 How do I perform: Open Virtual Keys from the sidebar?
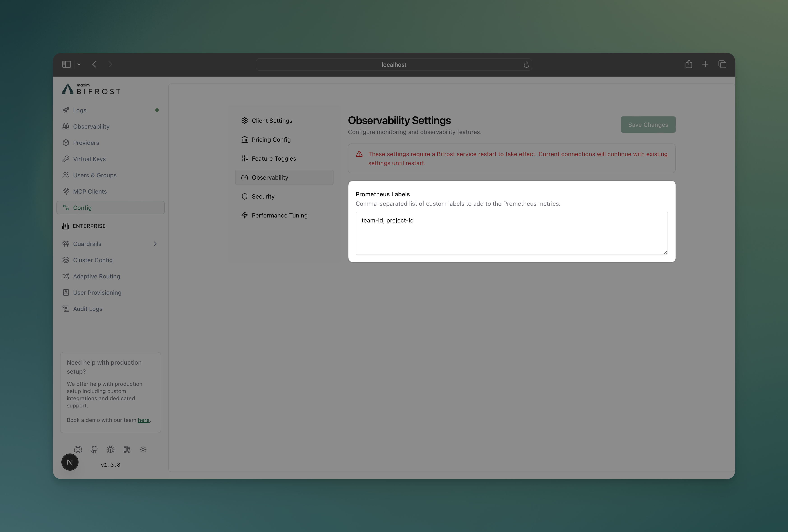[x=89, y=159]
